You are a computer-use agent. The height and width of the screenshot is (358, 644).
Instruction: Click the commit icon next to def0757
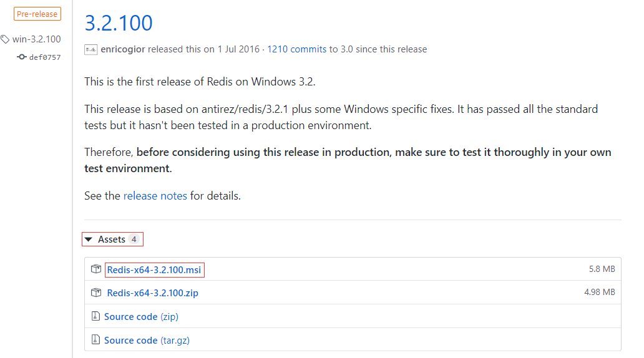tap(22, 57)
